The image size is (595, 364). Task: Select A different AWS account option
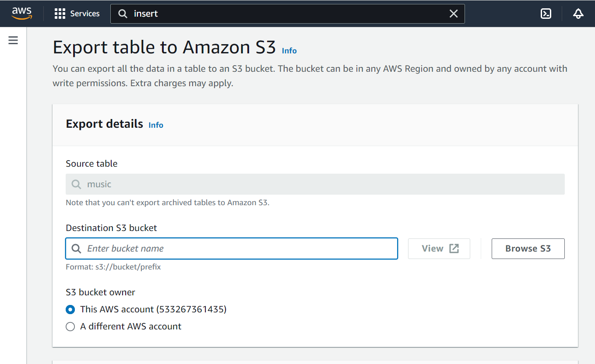click(70, 327)
